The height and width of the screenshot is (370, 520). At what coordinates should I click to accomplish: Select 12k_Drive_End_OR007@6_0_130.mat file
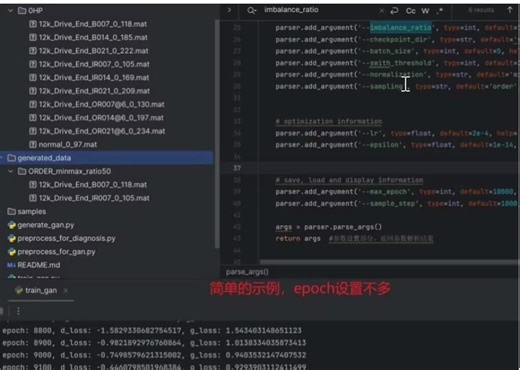click(101, 104)
